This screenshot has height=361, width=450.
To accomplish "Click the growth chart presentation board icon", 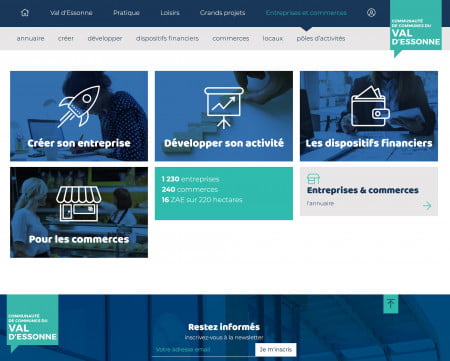I will [224, 108].
